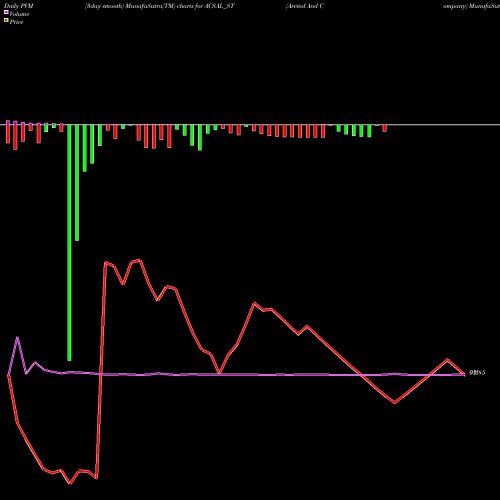Click the second tallest green volume bar

77,183
